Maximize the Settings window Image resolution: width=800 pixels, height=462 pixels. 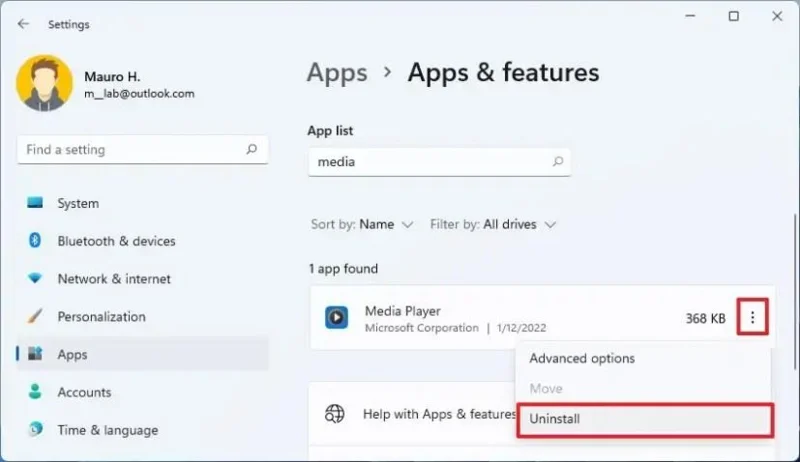tap(734, 16)
